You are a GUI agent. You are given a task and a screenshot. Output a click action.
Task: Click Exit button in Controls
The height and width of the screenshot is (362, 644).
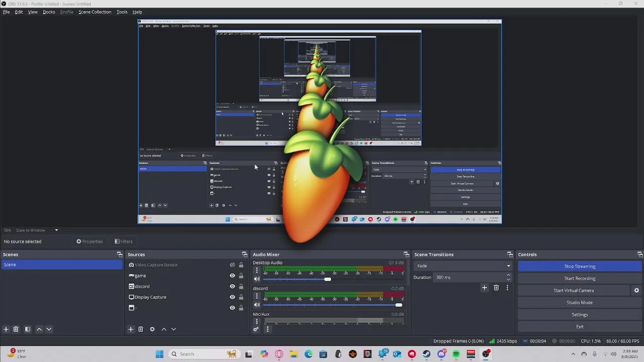pos(580,327)
